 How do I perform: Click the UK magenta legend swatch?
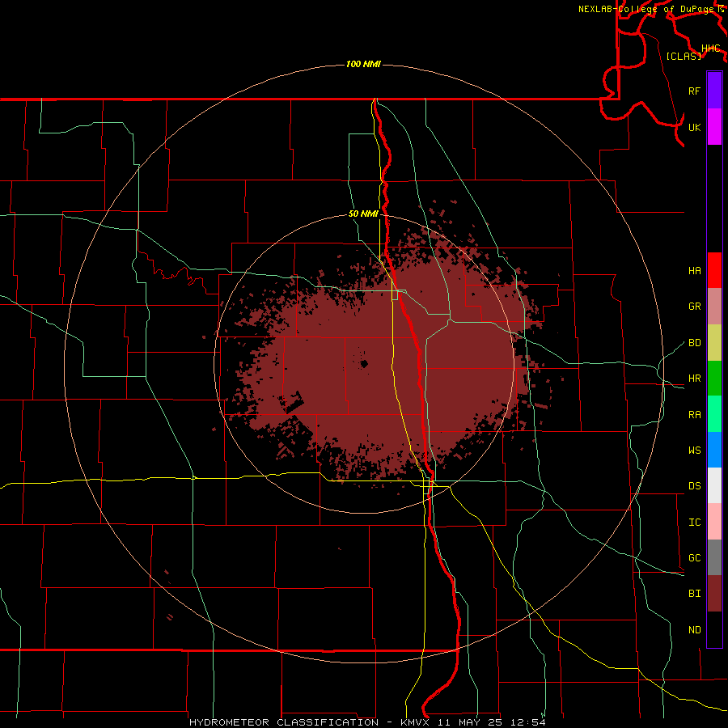tap(714, 127)
